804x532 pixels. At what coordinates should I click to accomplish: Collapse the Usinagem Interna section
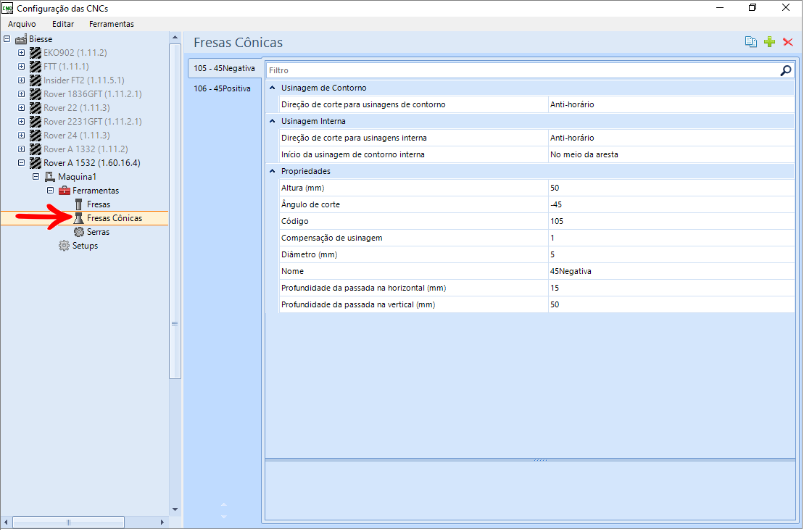(273, 121)
